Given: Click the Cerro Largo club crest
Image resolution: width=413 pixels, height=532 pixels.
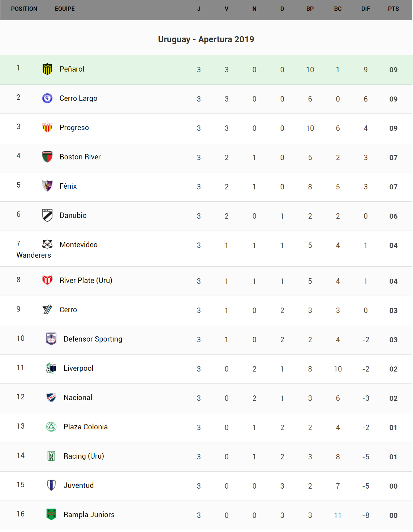Looking at the screenshot, I should (x=47, y=98).
